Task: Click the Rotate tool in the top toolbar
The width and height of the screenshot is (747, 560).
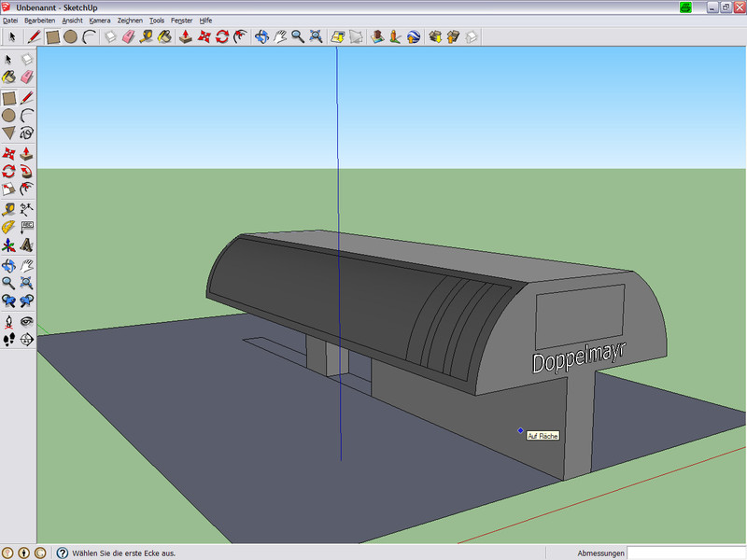Action: 222,36
